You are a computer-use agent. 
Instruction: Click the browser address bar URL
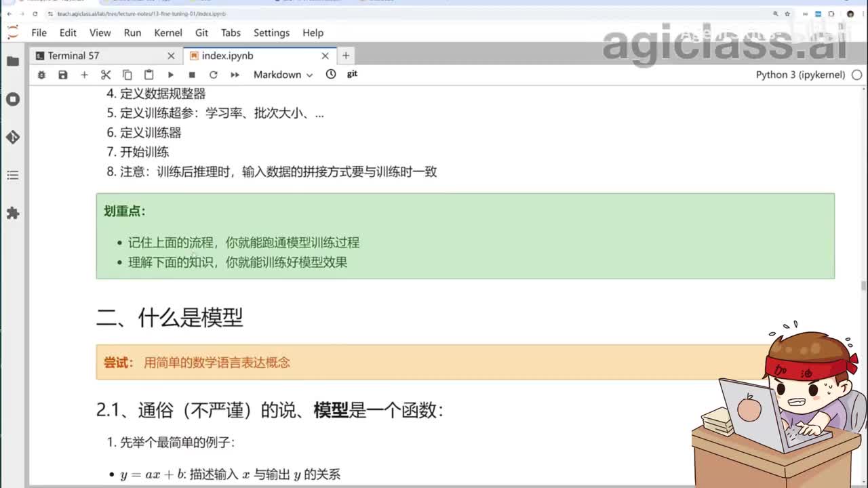(x=142, y=14)
